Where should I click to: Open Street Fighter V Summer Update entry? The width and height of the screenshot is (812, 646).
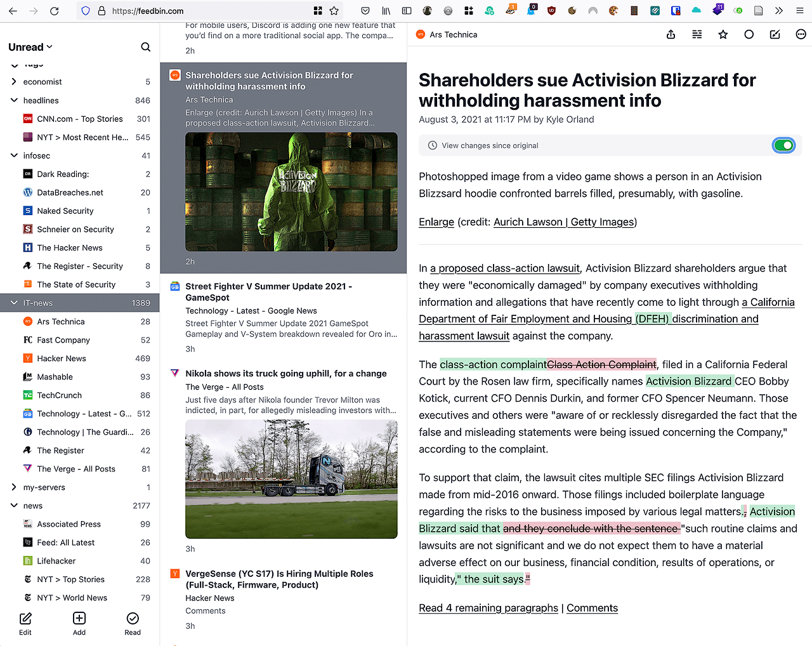click(x=283, y=317)
